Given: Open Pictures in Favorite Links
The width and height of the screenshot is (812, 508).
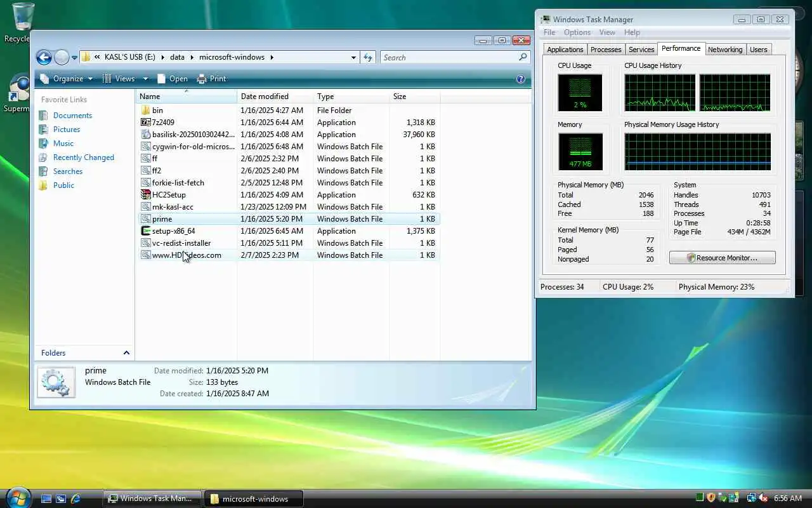Looking at the screenshot, I should click(x=67, y=130).
